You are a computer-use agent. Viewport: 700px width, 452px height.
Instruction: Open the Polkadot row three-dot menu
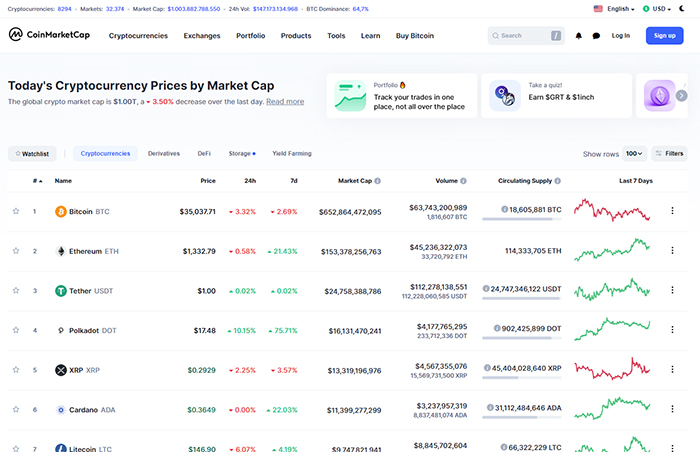coord(672,330)
